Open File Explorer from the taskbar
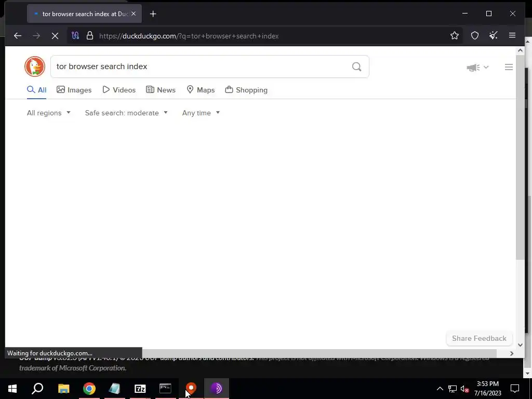 [x=63, y=389]
